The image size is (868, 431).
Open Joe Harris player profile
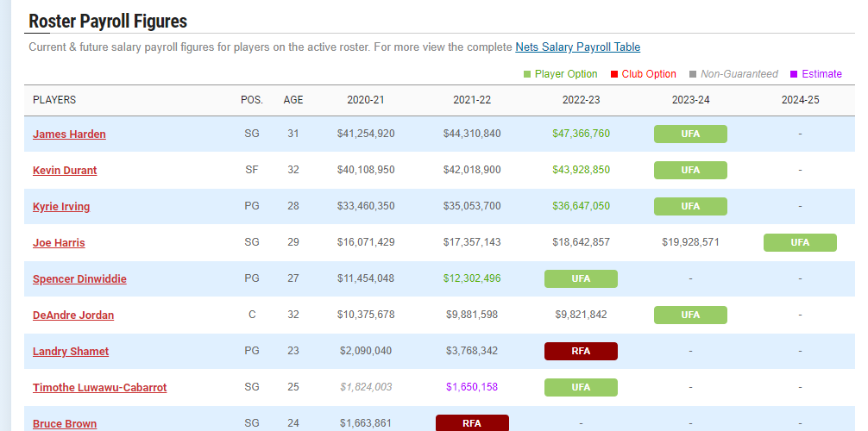coord(59,242)
